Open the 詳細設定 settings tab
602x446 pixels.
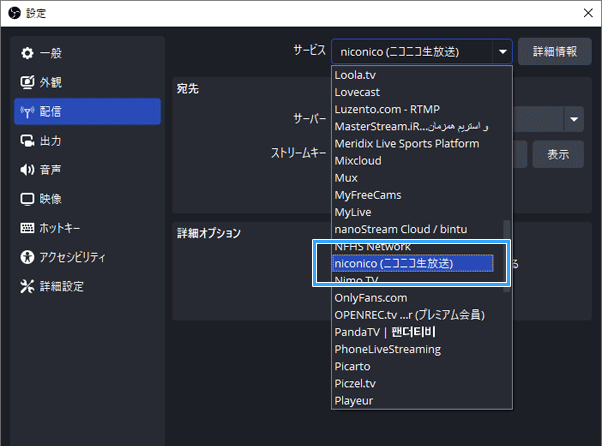(88, 286)
